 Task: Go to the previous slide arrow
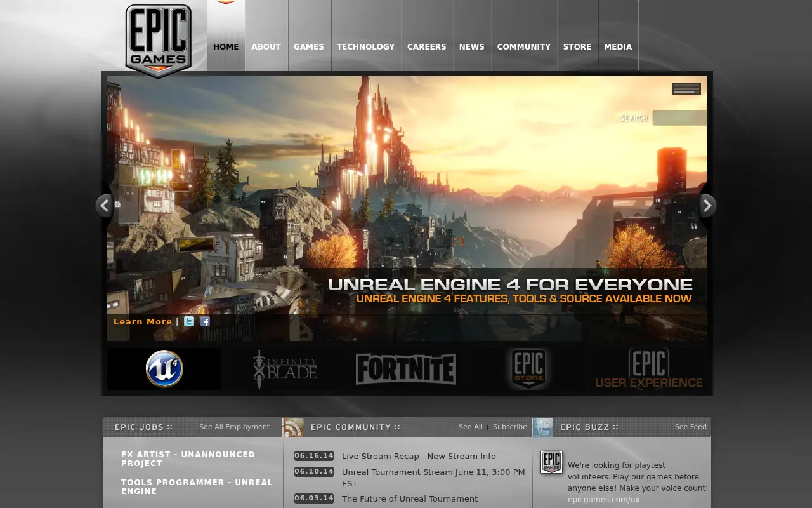[105, 206]
